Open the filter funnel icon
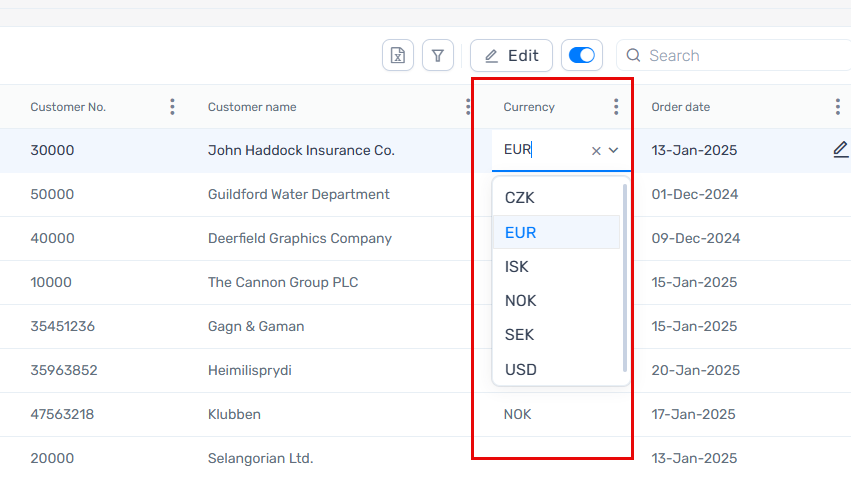 coord(438,56)
